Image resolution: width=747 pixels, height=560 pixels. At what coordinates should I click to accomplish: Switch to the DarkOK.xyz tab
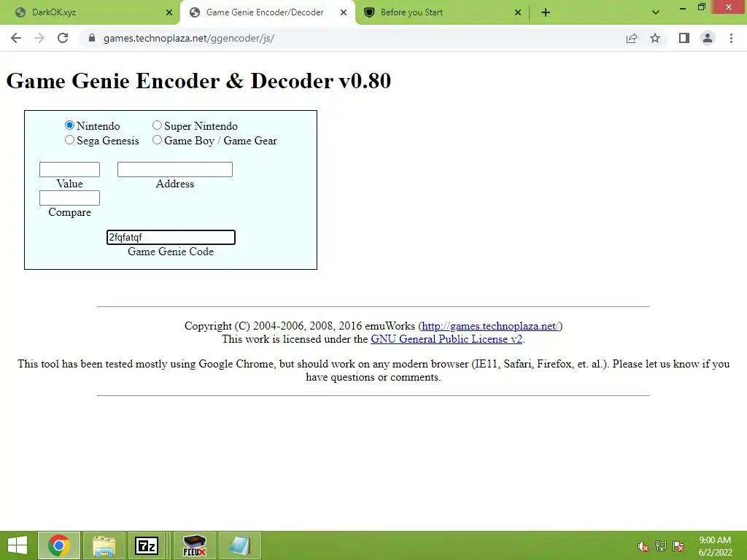pos(90,12)
